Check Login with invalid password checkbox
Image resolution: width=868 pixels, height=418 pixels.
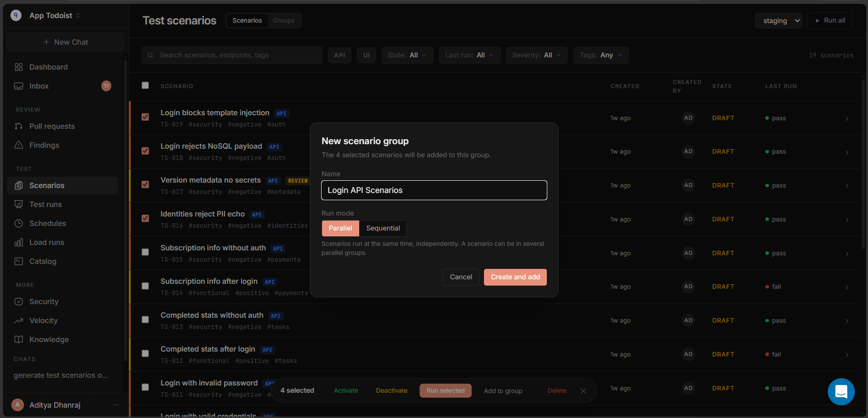pos(145,387)
